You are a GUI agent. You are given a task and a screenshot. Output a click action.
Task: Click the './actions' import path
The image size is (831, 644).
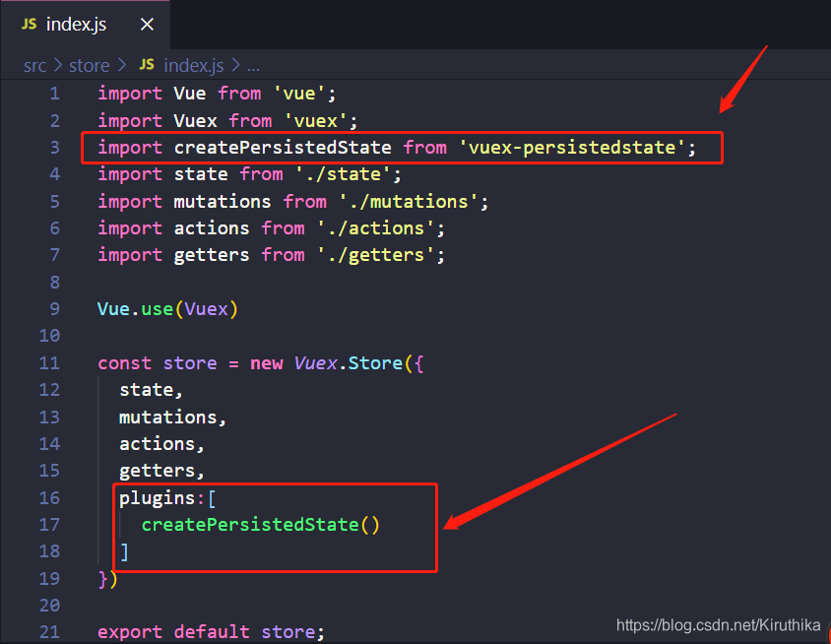pos(376,228)
